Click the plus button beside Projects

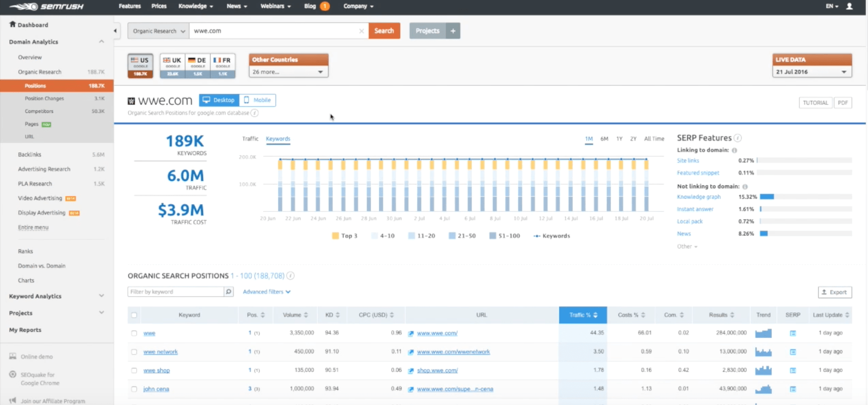[x=453, y=31]
